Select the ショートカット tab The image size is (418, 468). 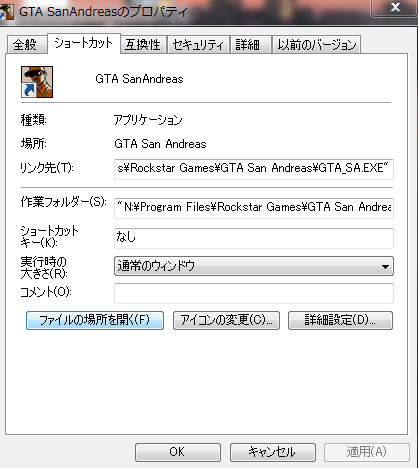tap(84, 43)
